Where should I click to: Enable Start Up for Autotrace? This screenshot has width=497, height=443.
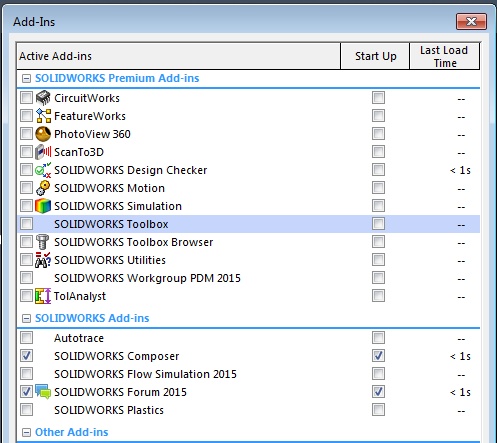[378, 338]
